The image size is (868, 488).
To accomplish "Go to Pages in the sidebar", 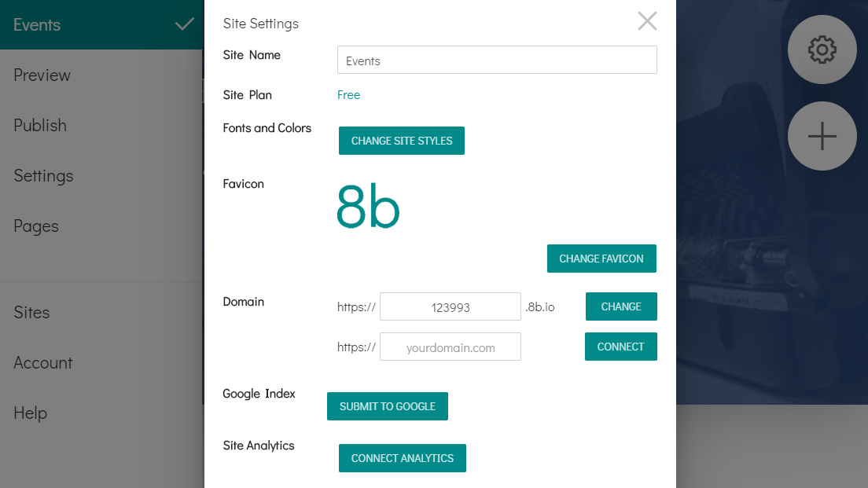I will (36, 226).
